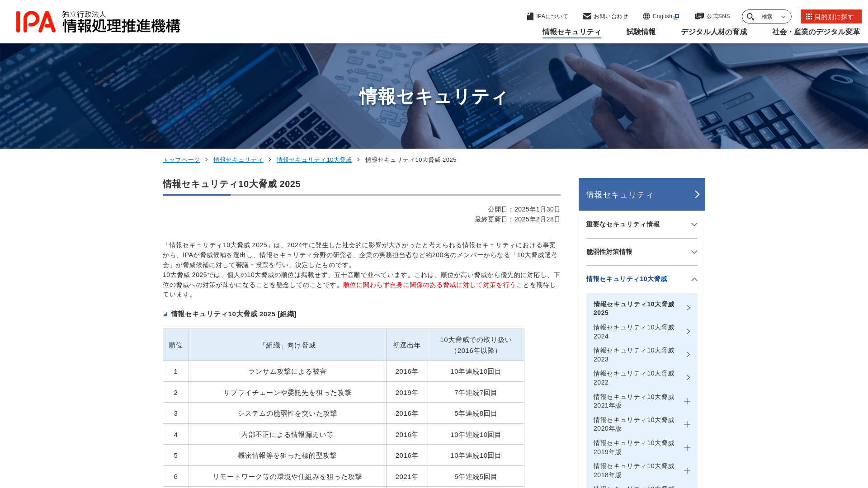Click the search magnifier icon

point(751,16)
